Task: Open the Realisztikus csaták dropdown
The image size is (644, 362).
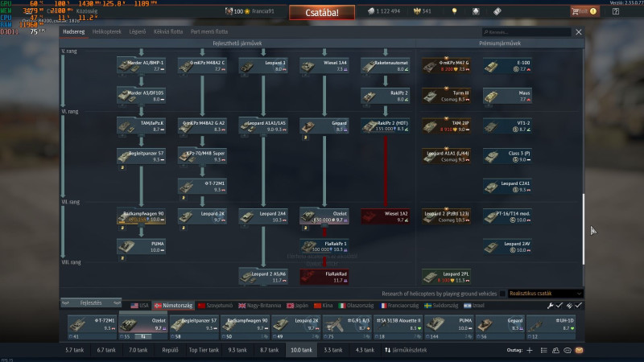Action: (x=546, y=294)
